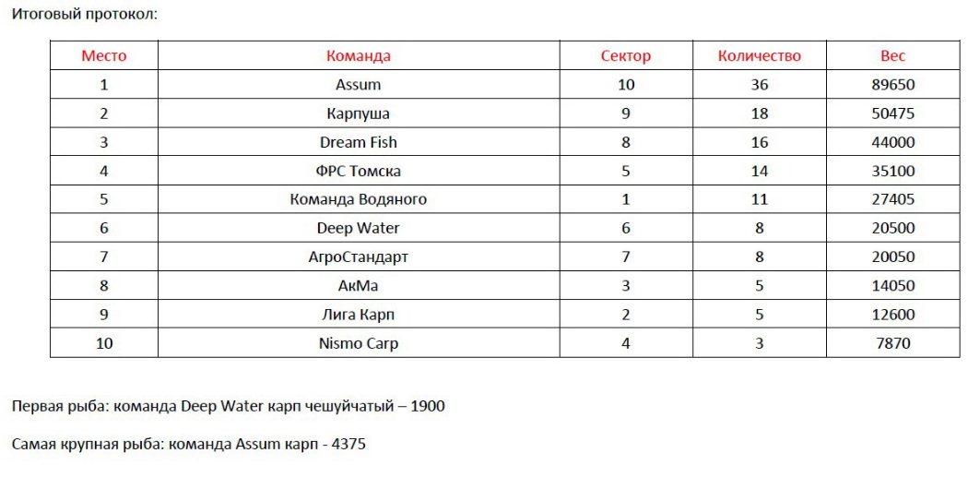Screen dimensions: 980x477
Task: Click the "Dream Fish" team cell
Action: pos(358,142)
